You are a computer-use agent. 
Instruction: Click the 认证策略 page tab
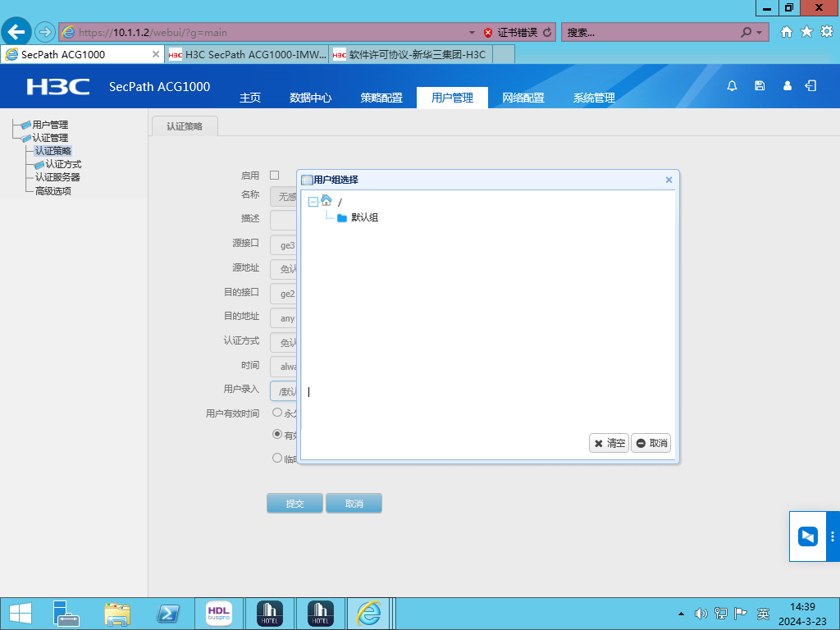(x=185, y=126)
